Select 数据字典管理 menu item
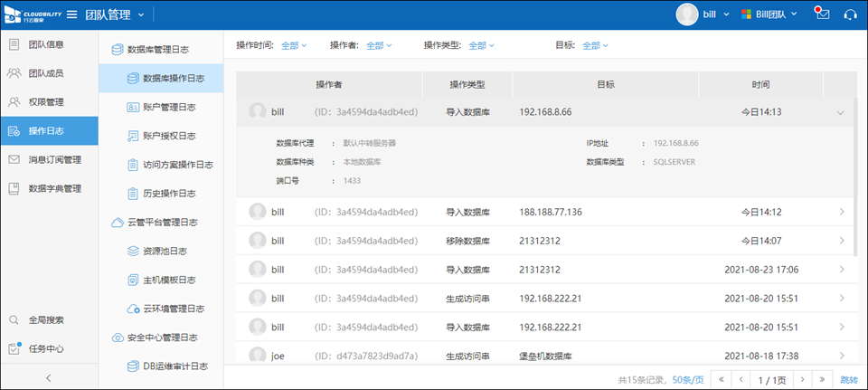 point(54,188)
